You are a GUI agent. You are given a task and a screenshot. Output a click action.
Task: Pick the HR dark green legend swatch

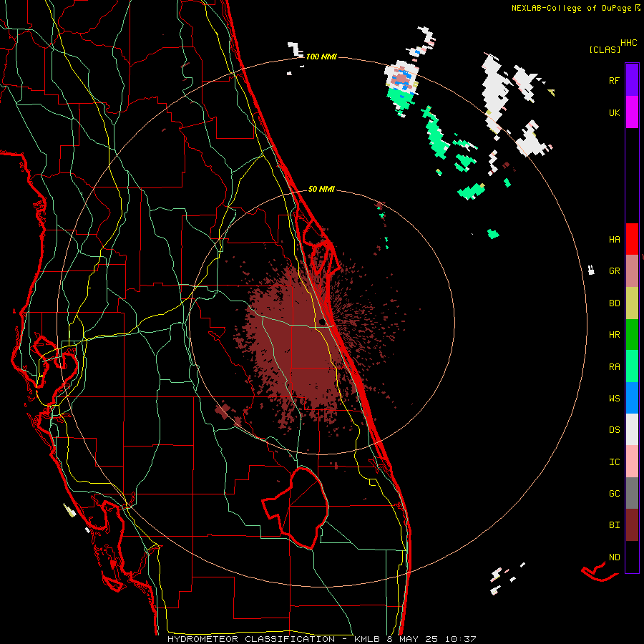[x=632, y=335]
